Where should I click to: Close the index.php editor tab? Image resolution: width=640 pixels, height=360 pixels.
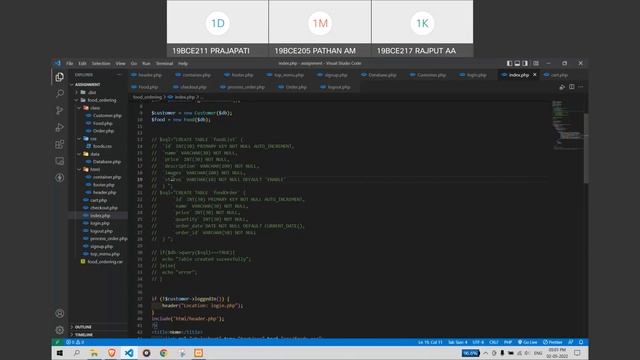(x=535, y=75)
